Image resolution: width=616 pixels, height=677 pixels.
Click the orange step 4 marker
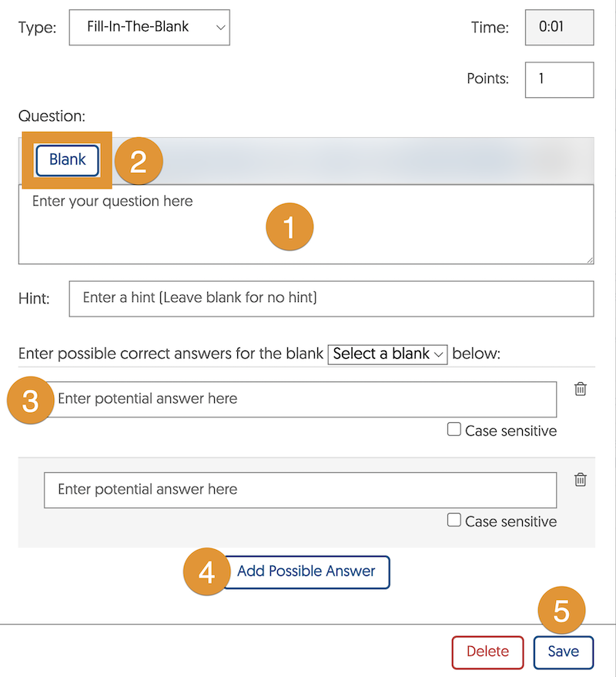[x=206, y=571]
